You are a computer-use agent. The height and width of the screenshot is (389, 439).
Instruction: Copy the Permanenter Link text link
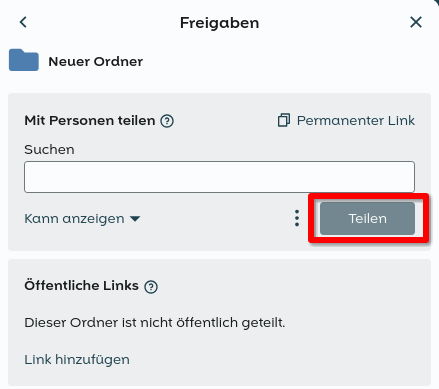coord(356,121)
